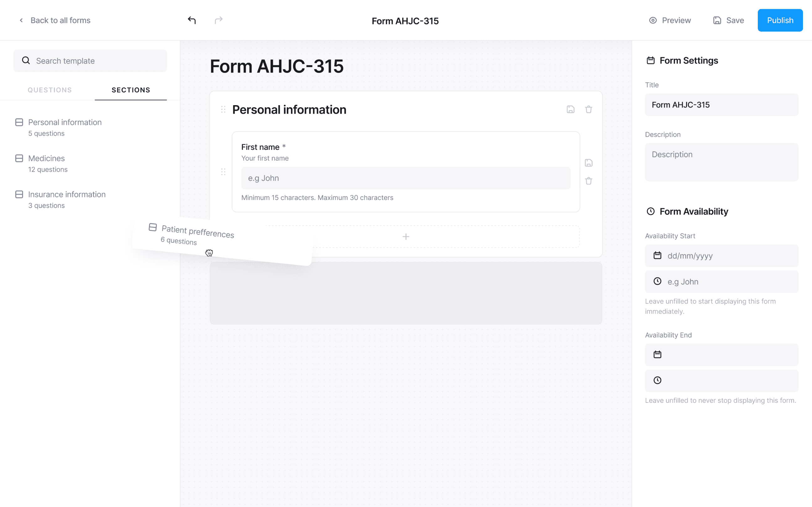Click the Save icon to save form
This screenshot has width=812, height=507.
coord(717,20)
